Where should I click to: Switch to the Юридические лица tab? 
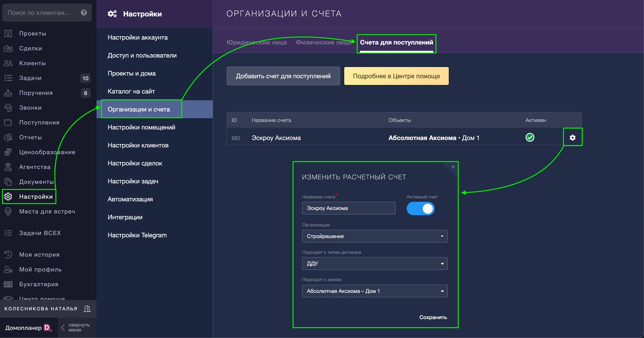[257, 43]
